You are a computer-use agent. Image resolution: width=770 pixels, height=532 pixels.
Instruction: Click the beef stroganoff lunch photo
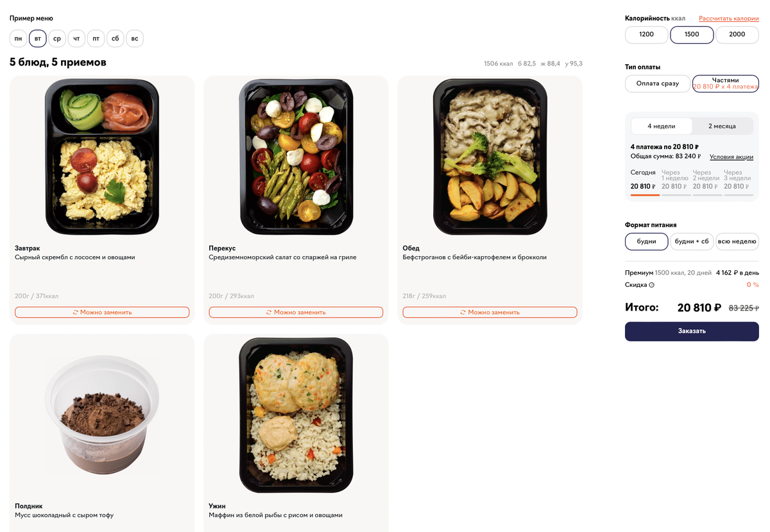click(490, 157)
